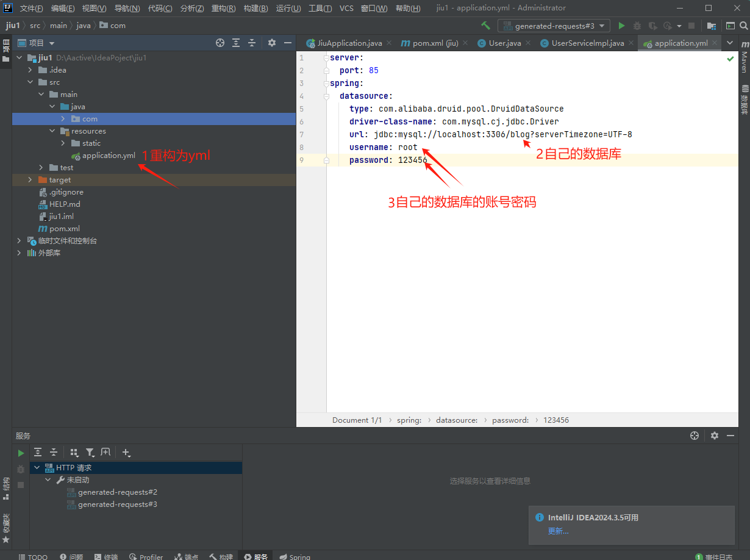The image size is (750, 560).
Task: Open the VCS menu
Action: (x=346, y=8)
